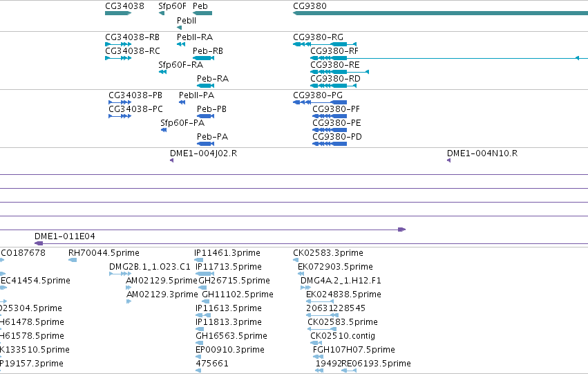Image resolution: width=588 pixels, height=374 pixels.
Task: Select protein CG34038-PB feature
Action: pyautogui.click(x=120, y=102)
